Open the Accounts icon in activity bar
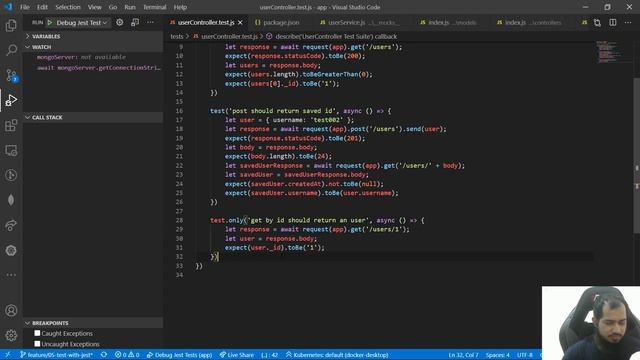Image resolution: width=640 pixels, height=360 pixels. pyautogui.click(x=11, y=311)
